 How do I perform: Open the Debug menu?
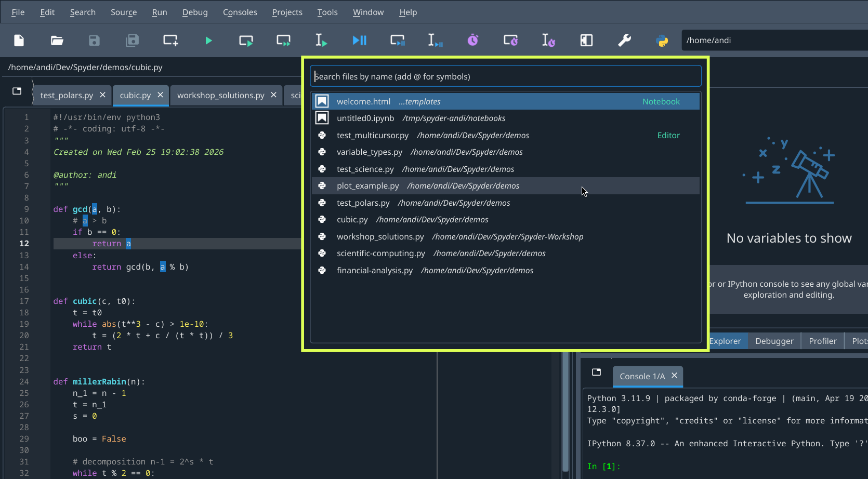pyautogui.click(x=195, y=12)
